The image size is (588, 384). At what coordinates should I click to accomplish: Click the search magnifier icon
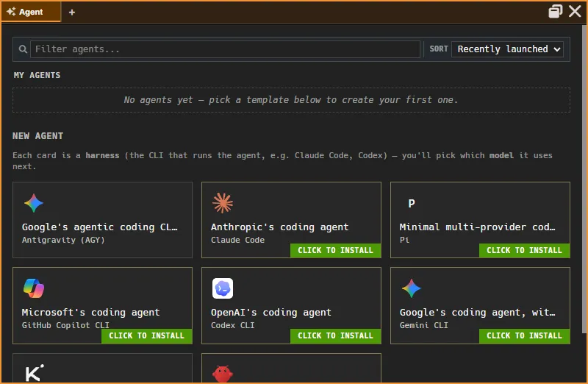23,49
